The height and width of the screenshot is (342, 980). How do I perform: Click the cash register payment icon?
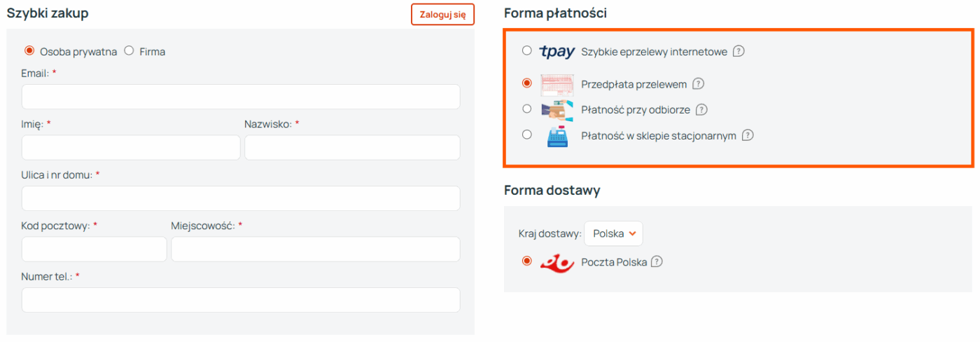(557, 136)
